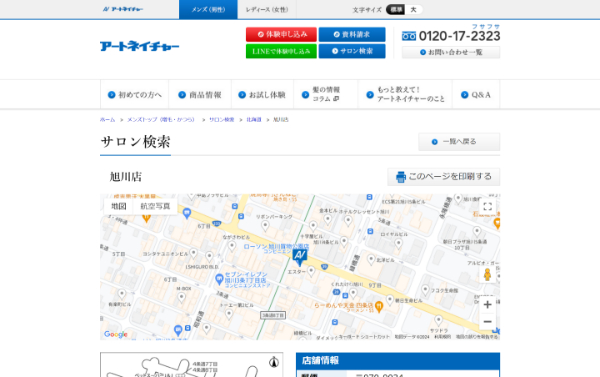Click the 北洋ビル map pin
The width and height of the screenshot is (600, 377).
pyautogui.click(x=371, y=259)
